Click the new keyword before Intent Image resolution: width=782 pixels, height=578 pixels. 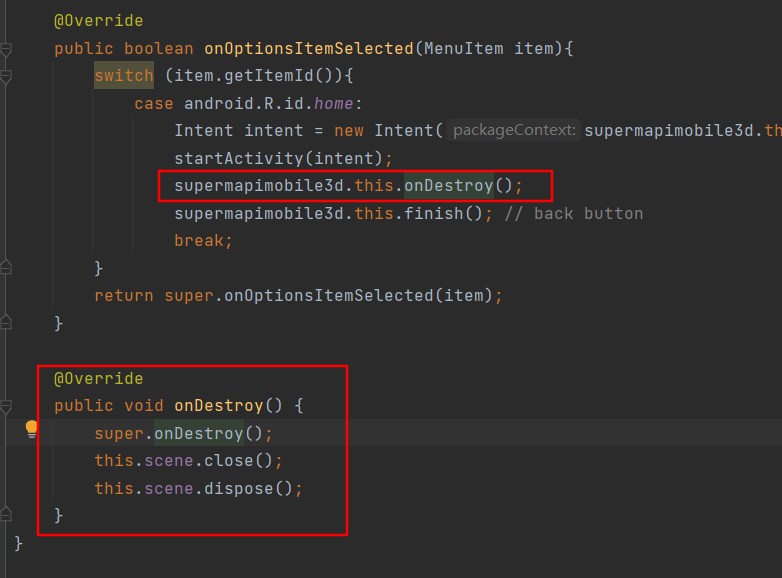(349, 131)
